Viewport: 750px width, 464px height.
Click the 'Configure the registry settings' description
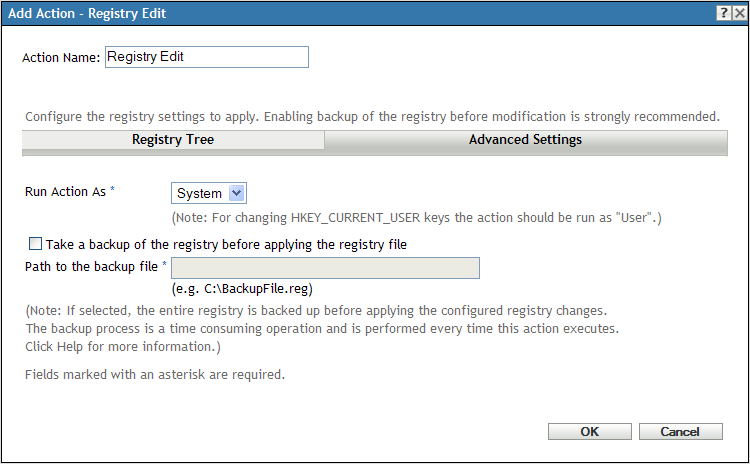pos(372,116)
